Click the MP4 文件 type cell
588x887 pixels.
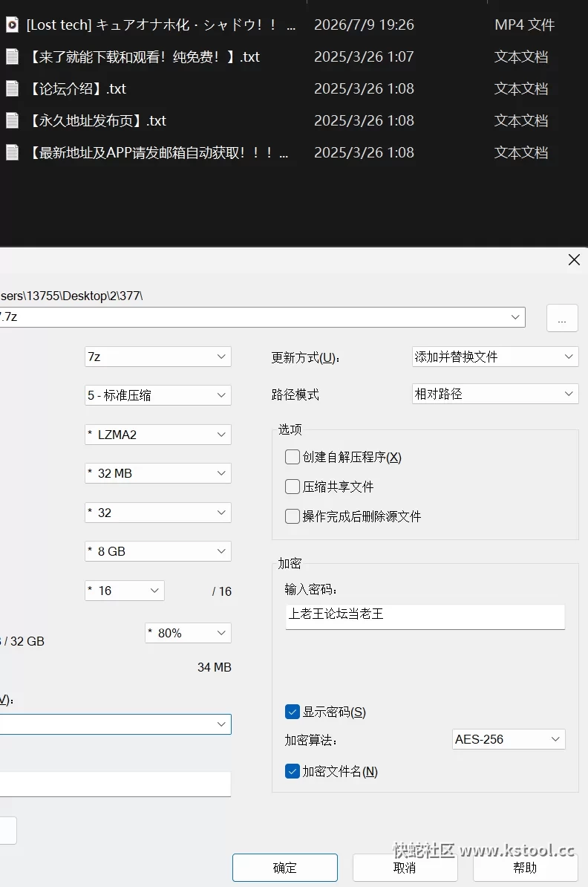pyautogui.click(x=525, y=25)
